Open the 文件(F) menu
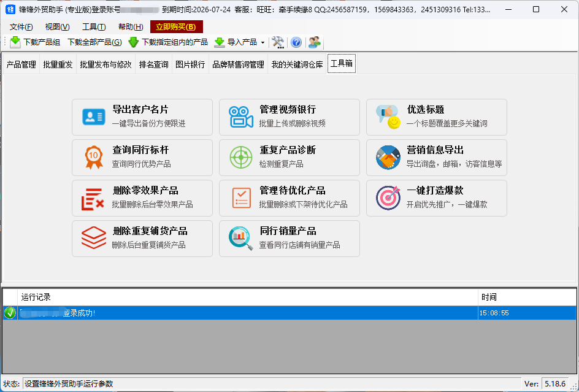Viewport: 579px width, 392px height. (x=21, y=27)
